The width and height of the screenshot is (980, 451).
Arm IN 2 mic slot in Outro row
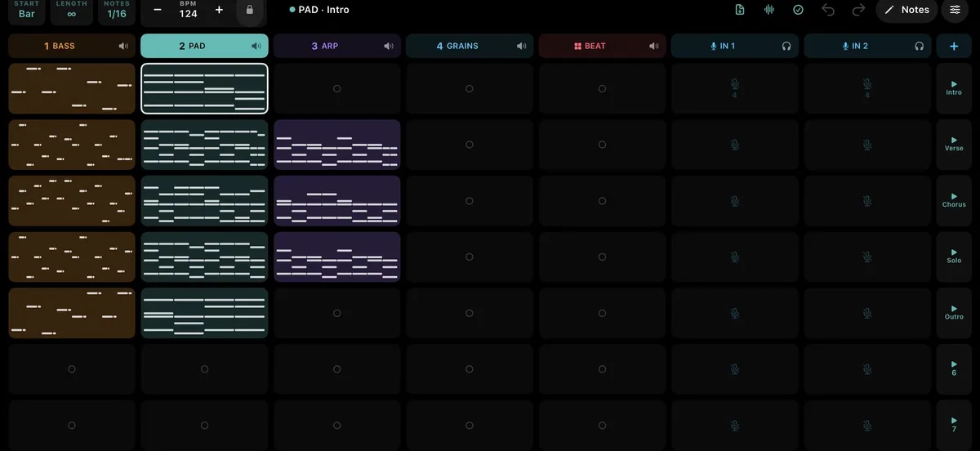point(867,312)
